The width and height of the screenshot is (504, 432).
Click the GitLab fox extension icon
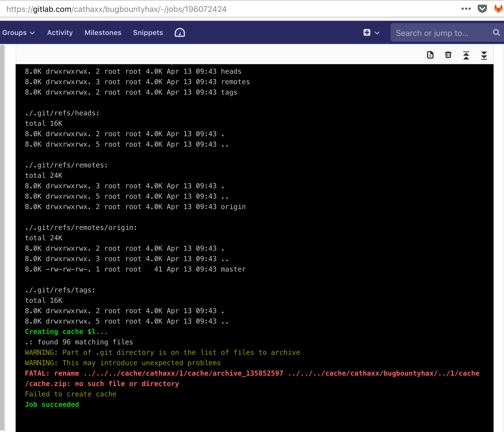(499, 9)
